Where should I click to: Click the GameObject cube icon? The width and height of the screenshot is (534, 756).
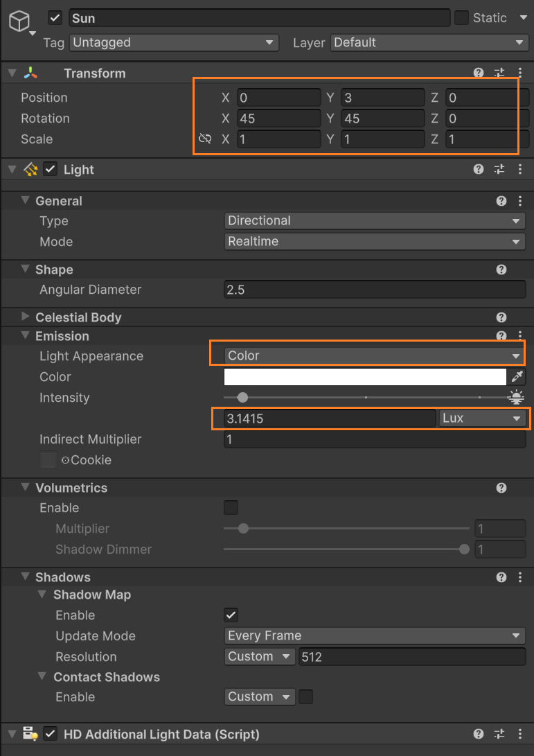tap(19, 21)
